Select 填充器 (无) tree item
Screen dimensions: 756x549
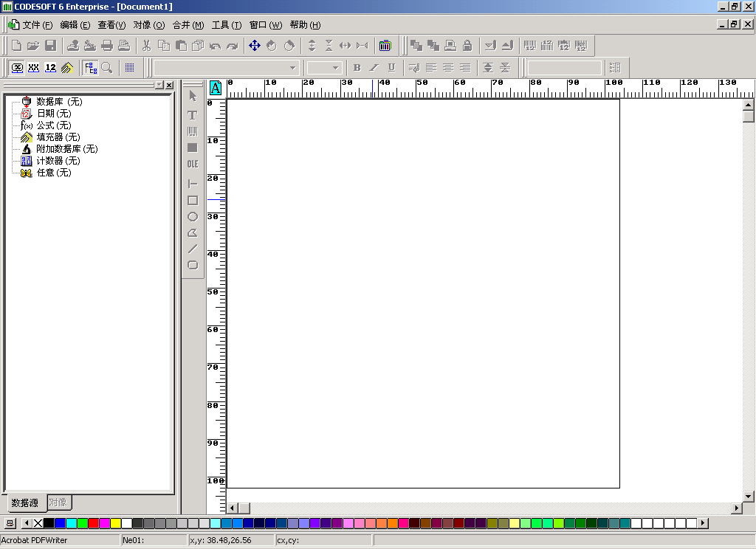tap(58, 137)
